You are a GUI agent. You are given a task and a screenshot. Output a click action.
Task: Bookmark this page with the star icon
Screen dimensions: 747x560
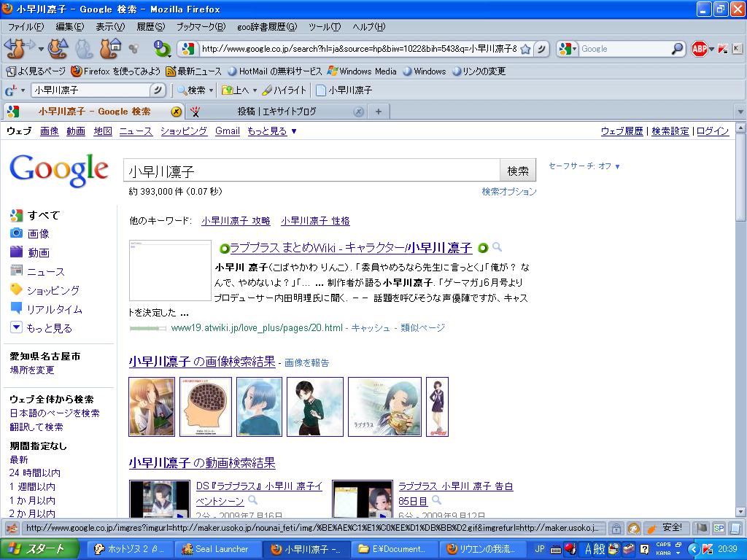[x=525, y=49]
